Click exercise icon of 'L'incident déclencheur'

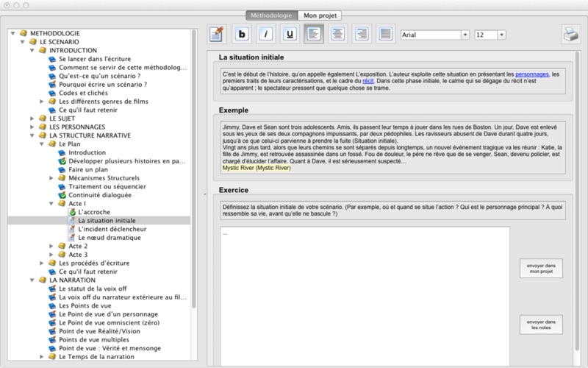[71, 229]
